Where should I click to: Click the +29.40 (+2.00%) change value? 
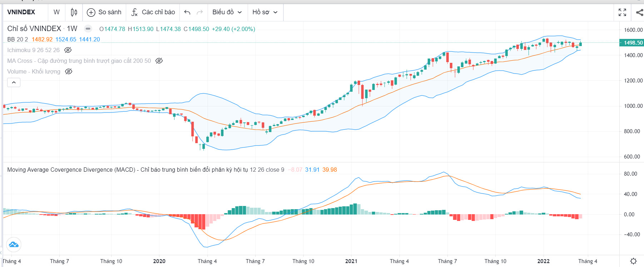(233, 29)
